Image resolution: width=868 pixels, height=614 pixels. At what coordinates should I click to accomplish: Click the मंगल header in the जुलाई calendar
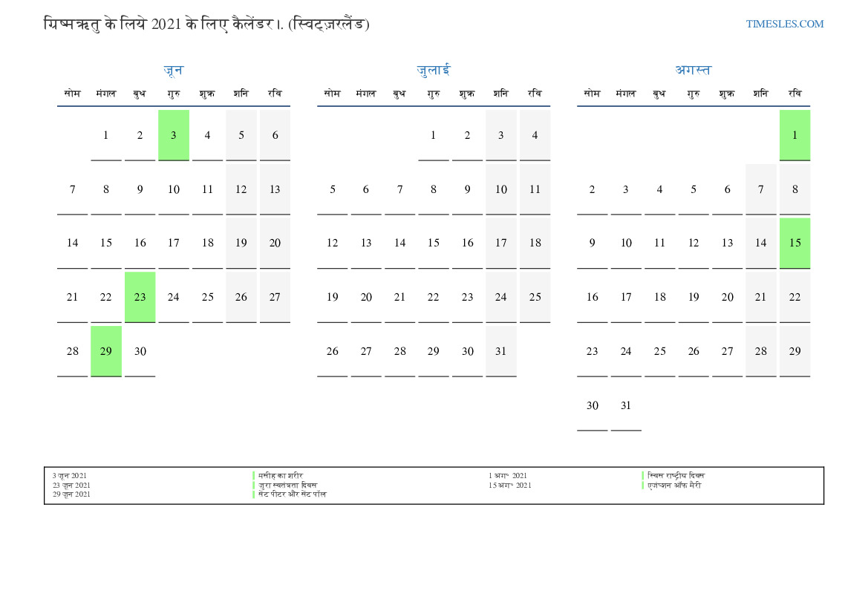point(366,94)
